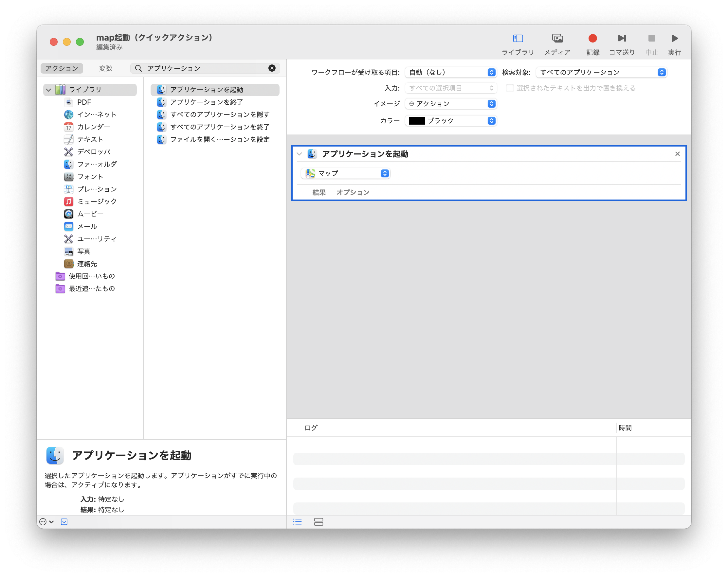Image resolution: width=728 pixels, height=577 pixels.
Task: Open the メディア browser
Action: (x=557, y=44)
